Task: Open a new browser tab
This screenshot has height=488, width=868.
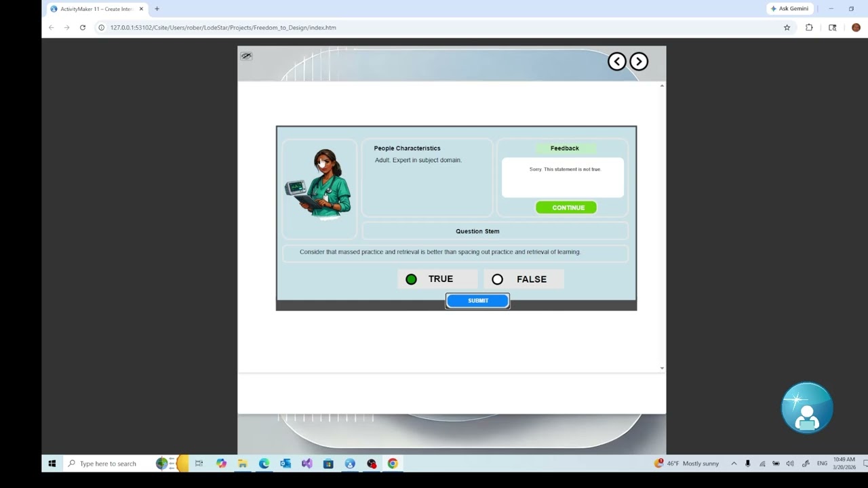Action: 157,9
